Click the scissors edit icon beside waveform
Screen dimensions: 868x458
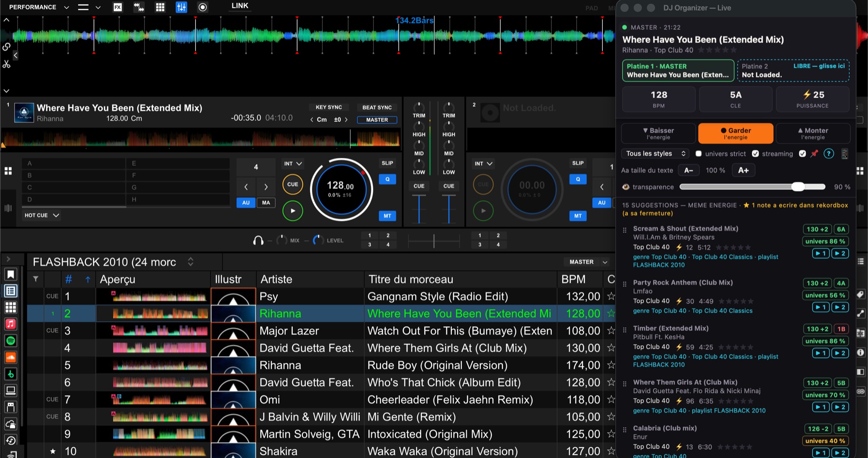click(6, 64)
